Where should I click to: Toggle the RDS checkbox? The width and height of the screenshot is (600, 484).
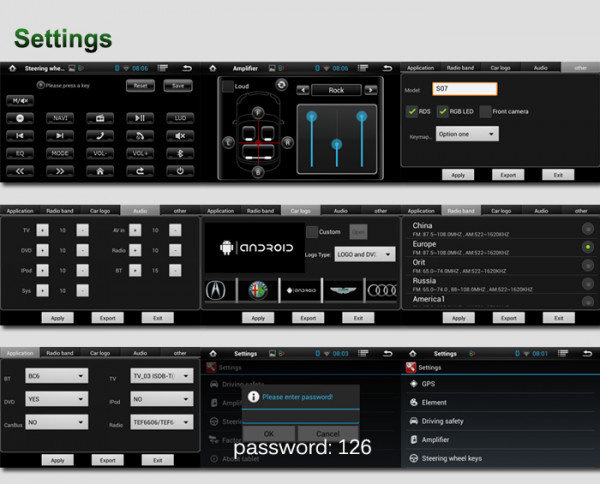[x=413, y=111]
